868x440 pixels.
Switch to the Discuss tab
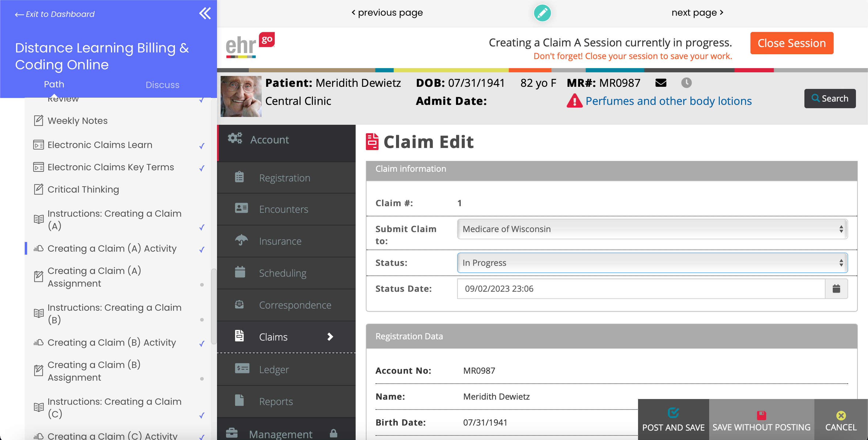[x=162, y=85]
